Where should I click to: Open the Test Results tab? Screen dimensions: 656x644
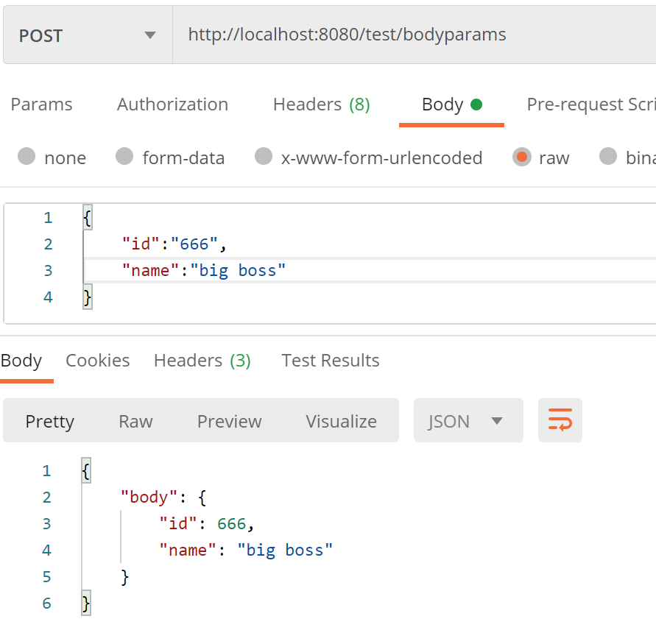coord(330,361)
